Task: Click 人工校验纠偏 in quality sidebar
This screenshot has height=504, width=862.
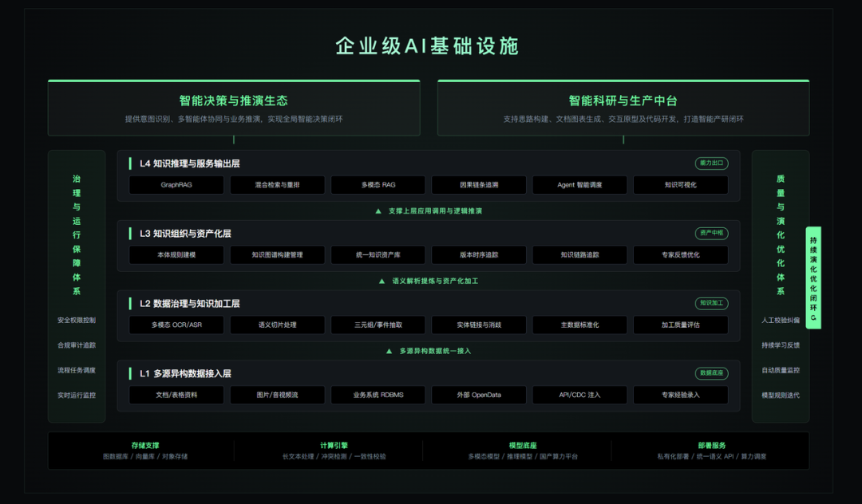Action: (780, 320)
